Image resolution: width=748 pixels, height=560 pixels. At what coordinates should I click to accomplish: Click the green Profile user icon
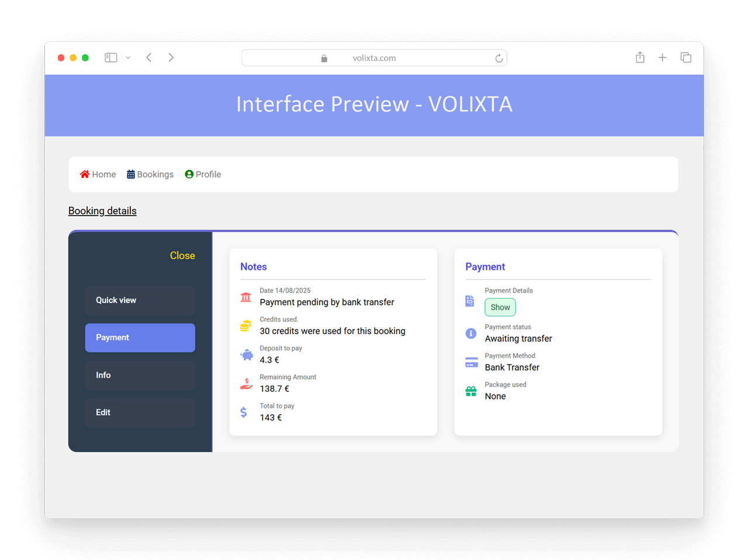[189, 174]
